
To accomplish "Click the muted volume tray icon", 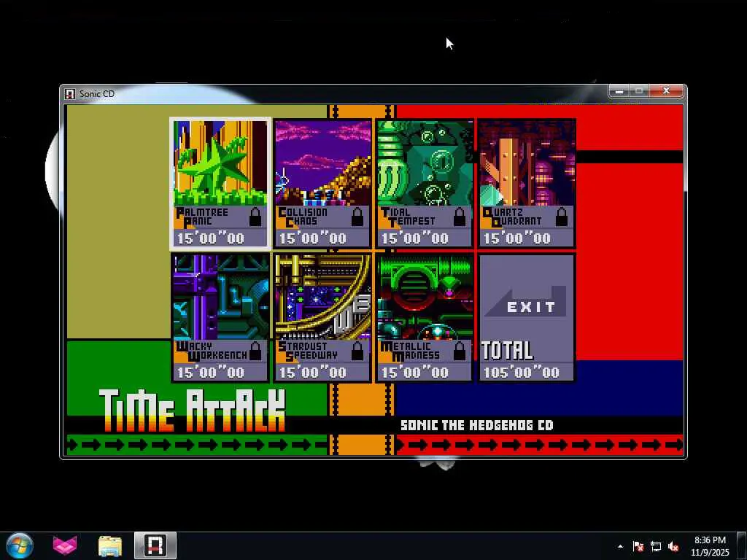I will [x=673, y=547].
